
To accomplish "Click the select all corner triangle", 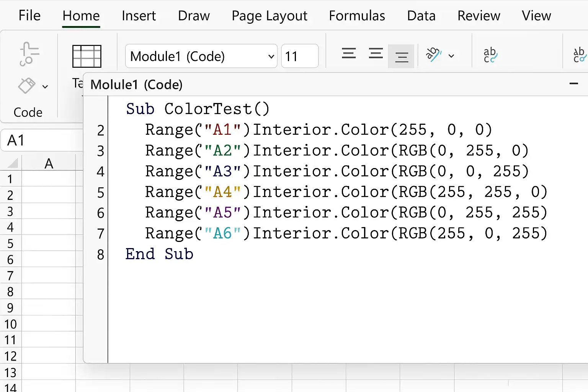I will tap(12, 163).
